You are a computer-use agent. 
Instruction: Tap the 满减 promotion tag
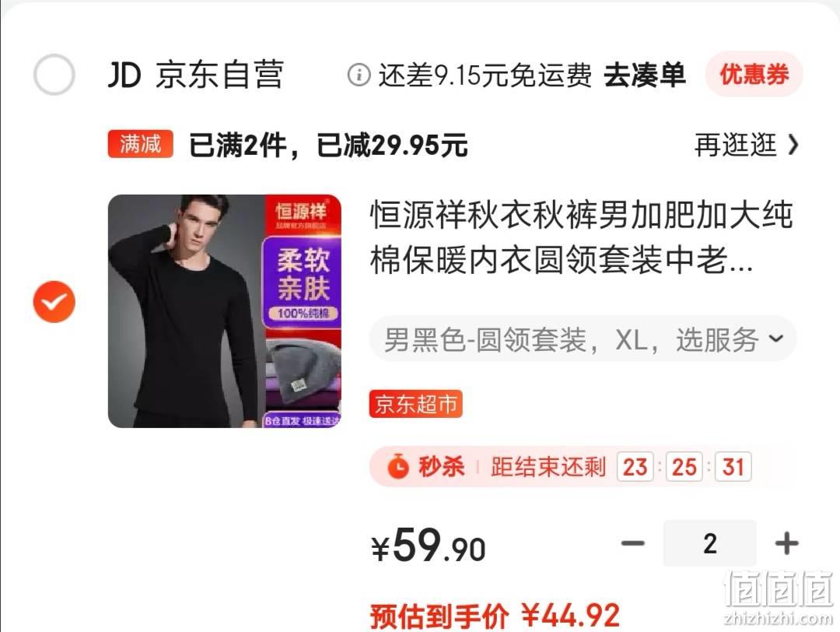(140, 144)
